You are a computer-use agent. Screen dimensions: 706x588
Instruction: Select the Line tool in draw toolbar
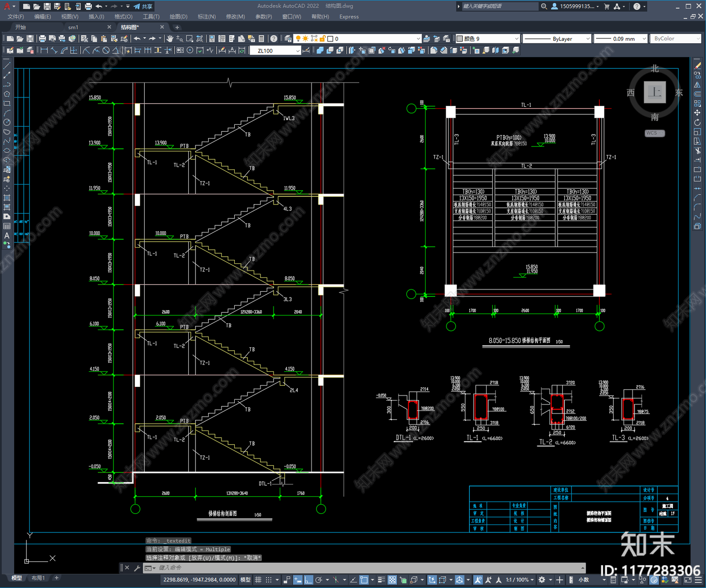[x=7, y=66]
